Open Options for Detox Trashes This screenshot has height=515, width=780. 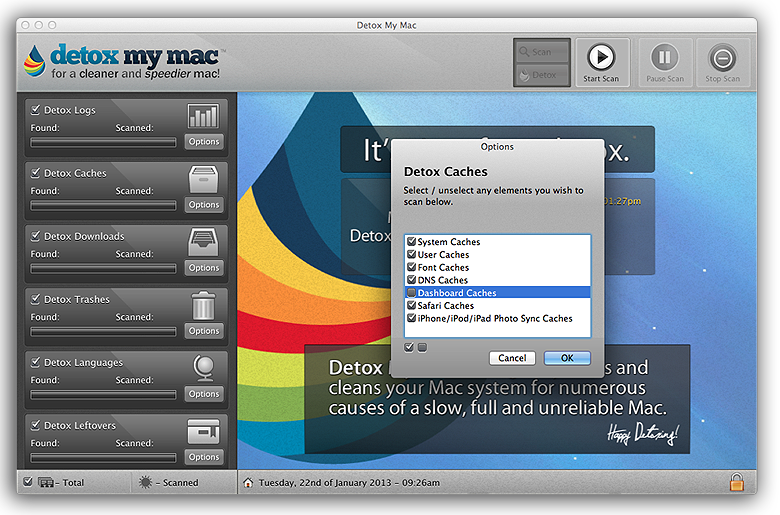click(204, 331)
